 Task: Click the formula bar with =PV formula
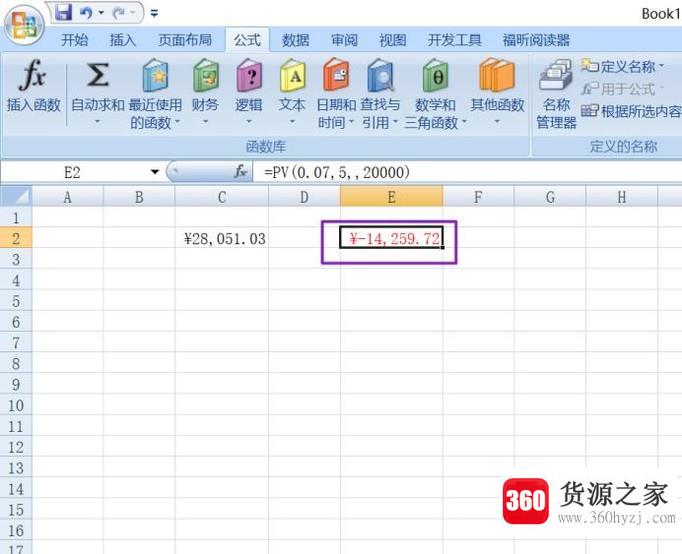click(x=468, y=173)
